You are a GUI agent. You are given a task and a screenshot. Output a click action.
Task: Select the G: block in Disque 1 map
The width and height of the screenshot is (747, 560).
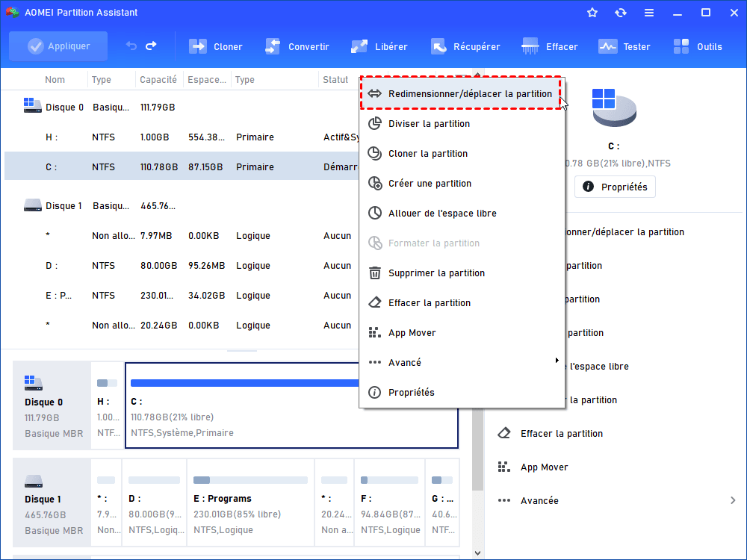tap(442, 503)
